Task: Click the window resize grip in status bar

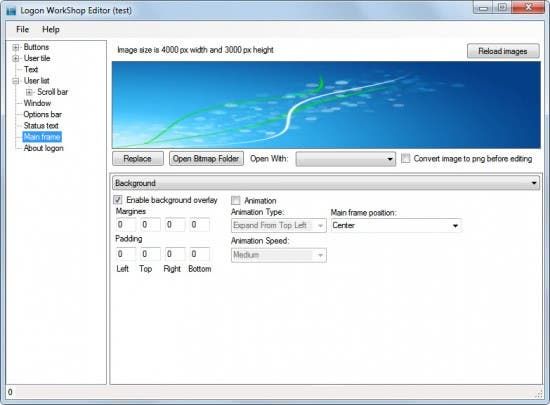Action: pos(539,394)
